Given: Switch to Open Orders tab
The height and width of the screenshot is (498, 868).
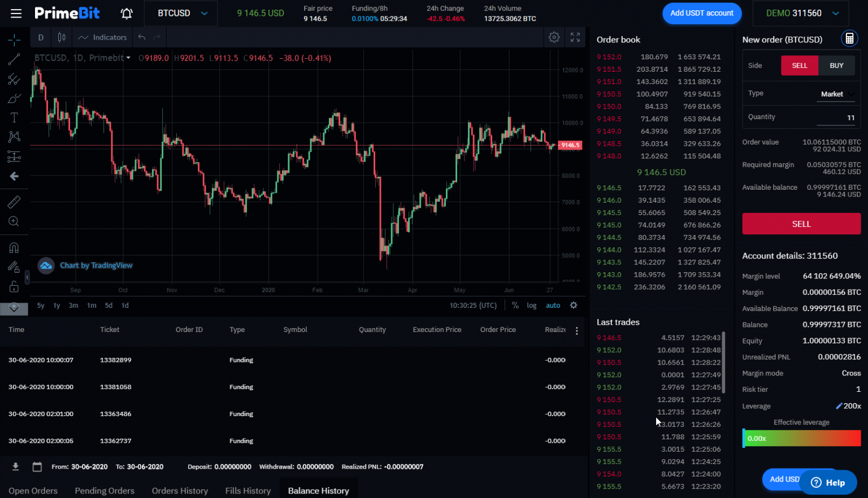Looking at the screenshot, I should [x=33, y=491].
